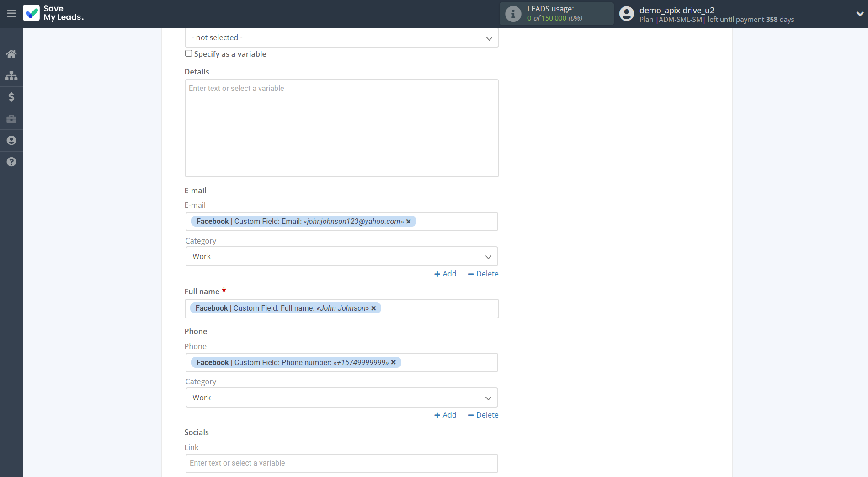Remove the Facebook Email variable tag
The height and width of the screenshot is (477, 868).
(409, 222)
